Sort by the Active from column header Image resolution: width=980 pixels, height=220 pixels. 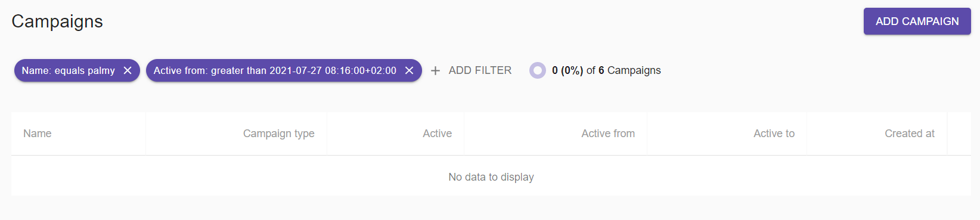(x=608, y=134)
